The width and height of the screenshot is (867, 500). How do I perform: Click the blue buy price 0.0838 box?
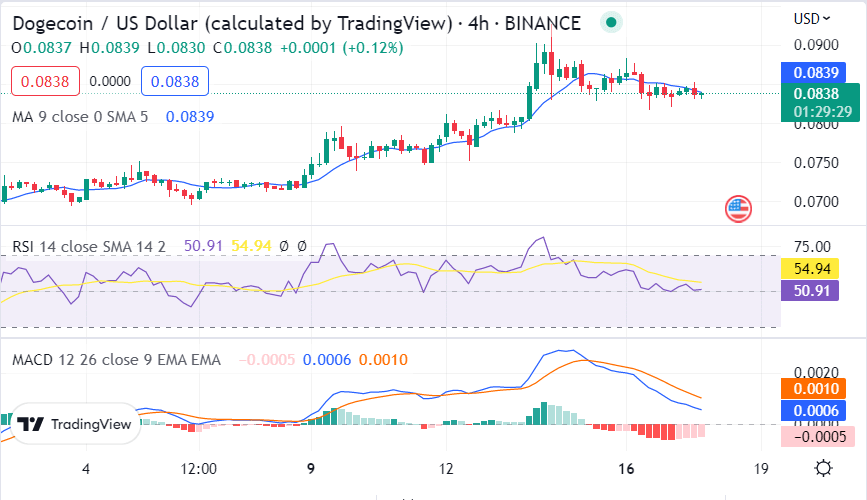(x=175, y=81)
